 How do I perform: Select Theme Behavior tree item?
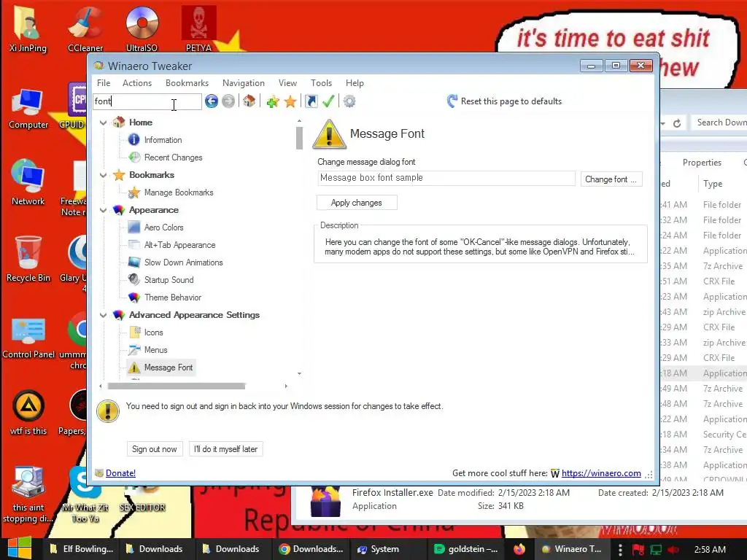pos(172,297)
